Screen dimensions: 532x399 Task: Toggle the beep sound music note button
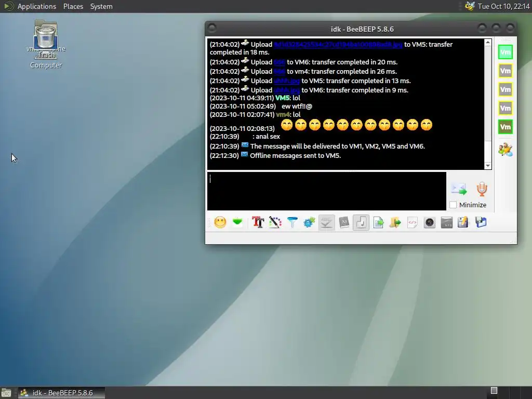[x=361, y=222]
